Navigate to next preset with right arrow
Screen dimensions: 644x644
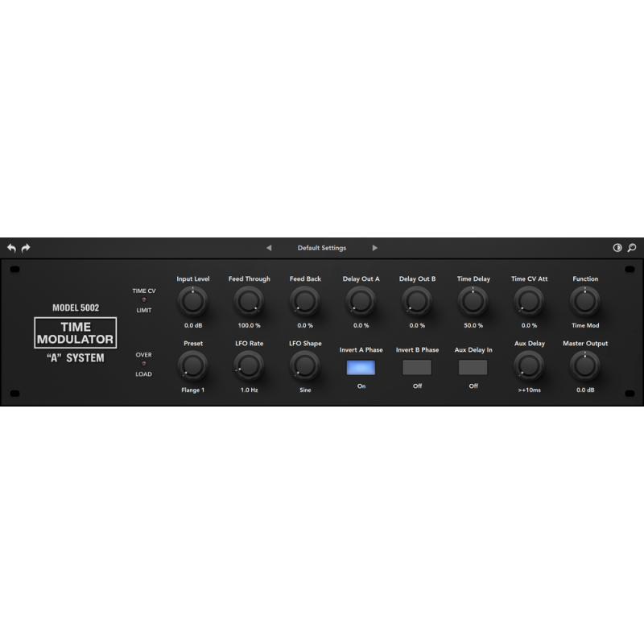(x=375, y=247)
